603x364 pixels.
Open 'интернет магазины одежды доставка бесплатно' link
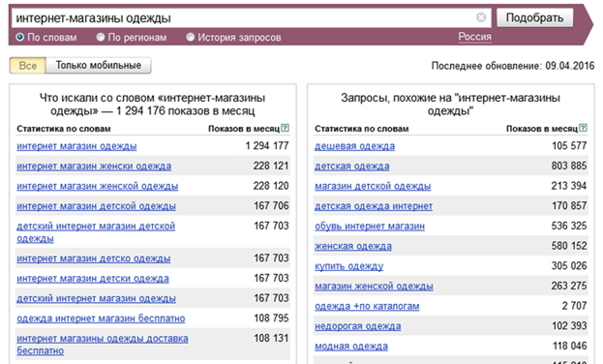pyautogui.click(x=103, y=345)
